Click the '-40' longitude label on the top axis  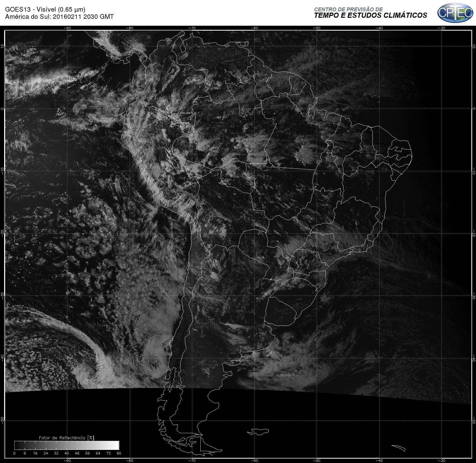[379, 28]
